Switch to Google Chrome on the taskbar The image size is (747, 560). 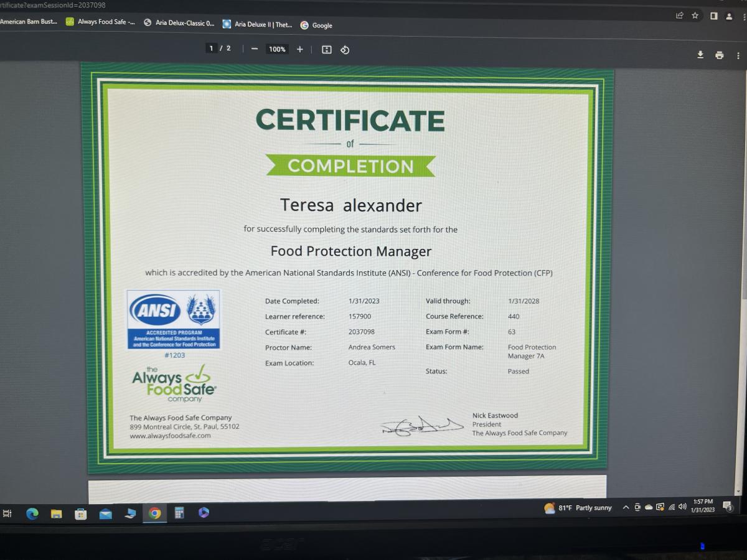154,513
